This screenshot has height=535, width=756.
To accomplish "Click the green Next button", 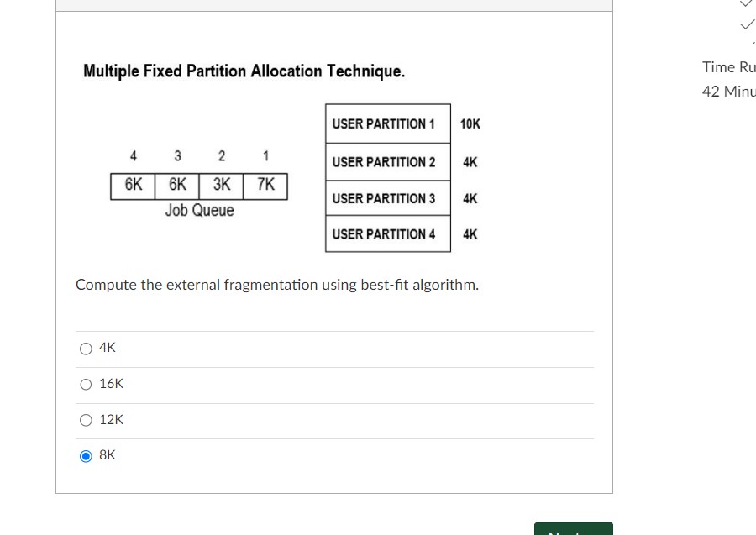I will pos(573,529).
